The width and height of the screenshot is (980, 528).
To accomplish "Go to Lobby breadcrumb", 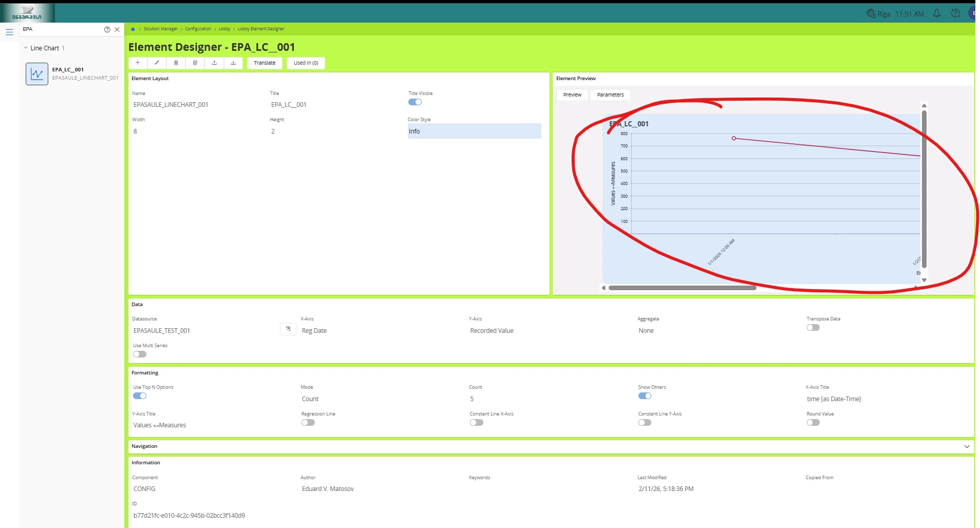I will 224,29.
